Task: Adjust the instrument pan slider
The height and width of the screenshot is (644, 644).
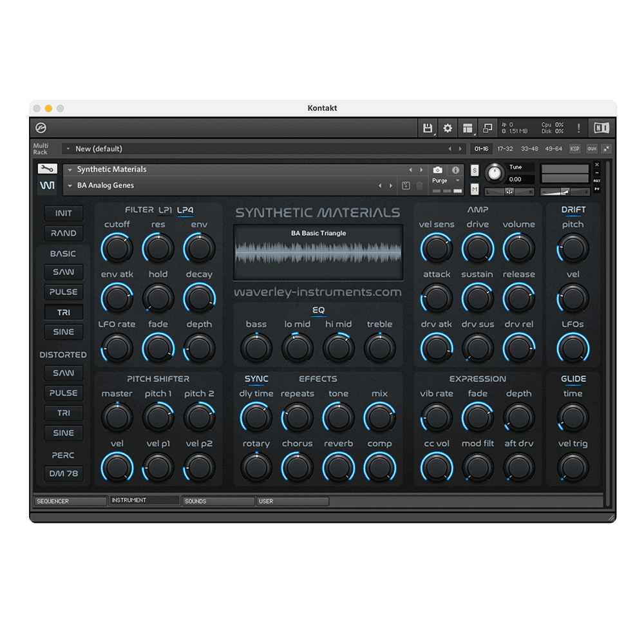Action: coord(509,192)
